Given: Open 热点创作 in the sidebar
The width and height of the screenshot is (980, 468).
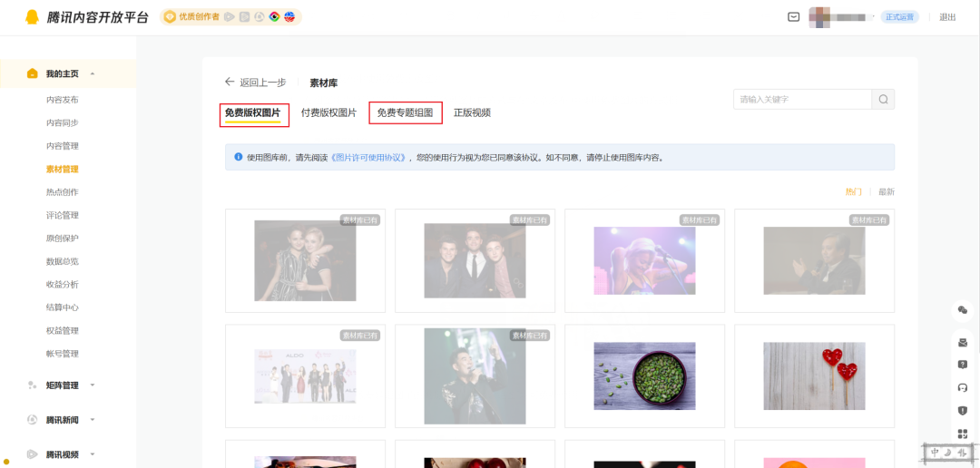Looking at the screenshot, I should tap(63, 192).
